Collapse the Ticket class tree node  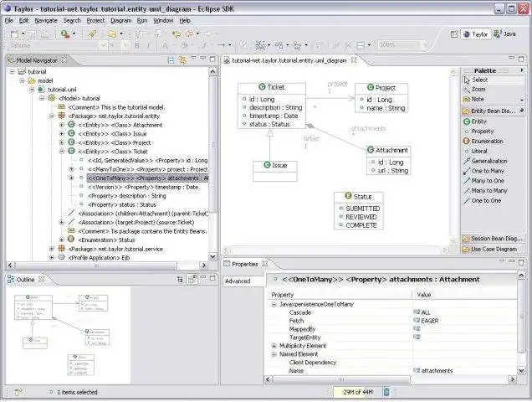(x=62, y=152)
